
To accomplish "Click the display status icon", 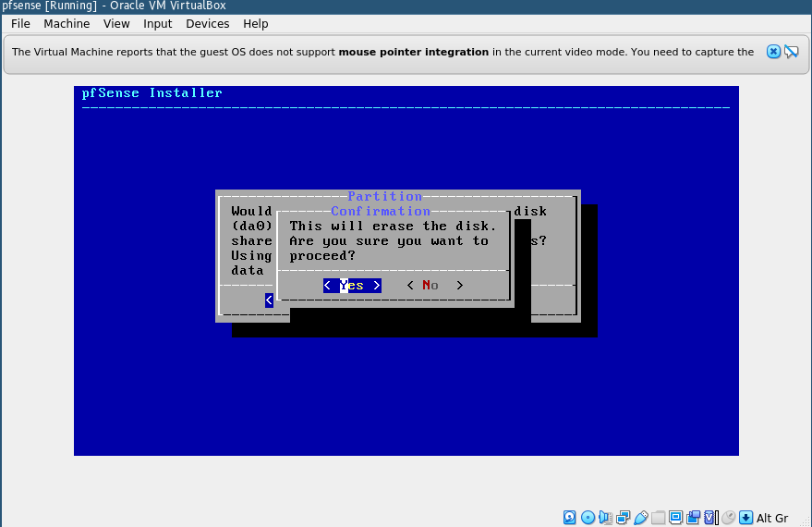I will pos(676,517).
